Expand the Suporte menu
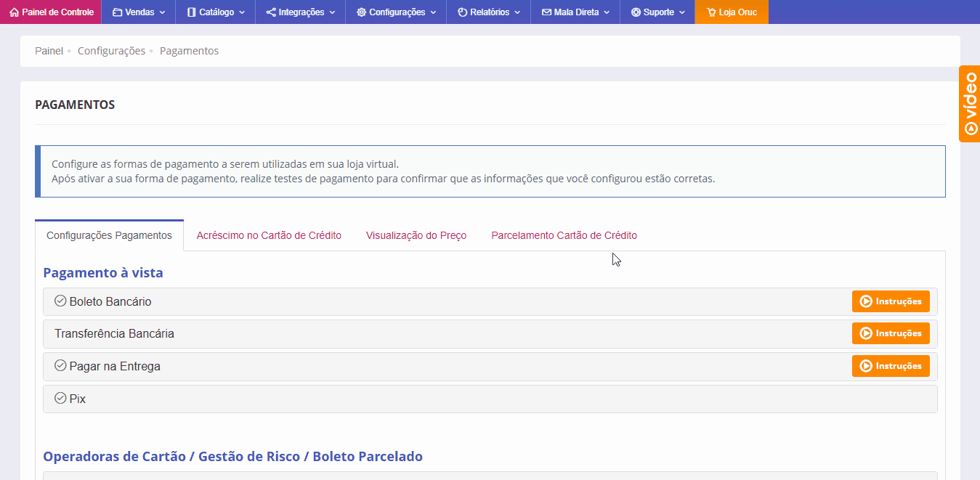The height and width of the screenshot is (480, 980). click(681, 12)
